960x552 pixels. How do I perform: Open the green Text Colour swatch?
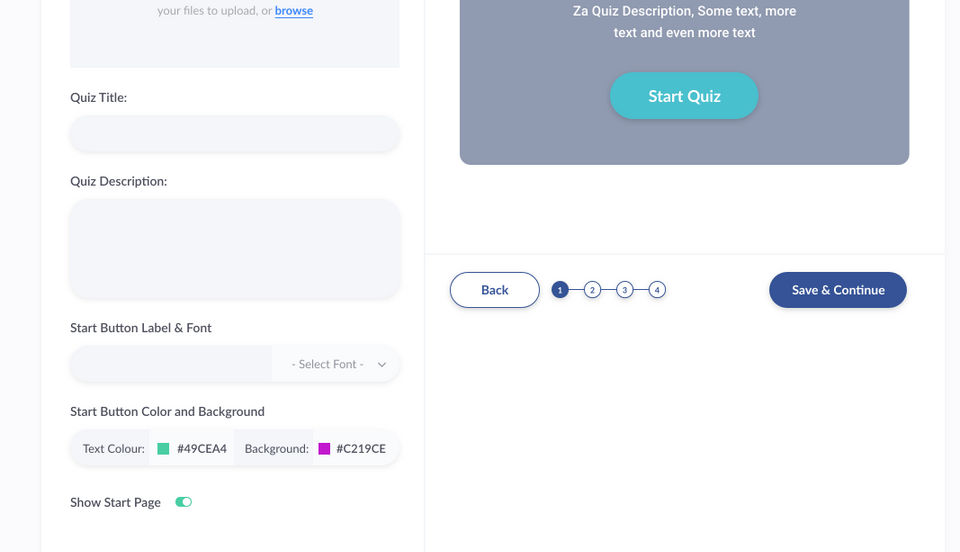click(x=163, y=449)
